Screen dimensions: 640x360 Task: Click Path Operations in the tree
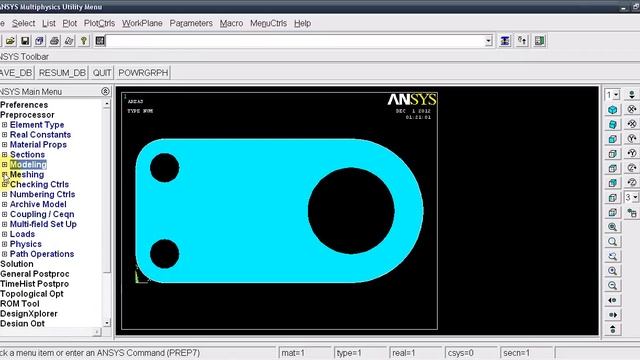click(42, 254)
